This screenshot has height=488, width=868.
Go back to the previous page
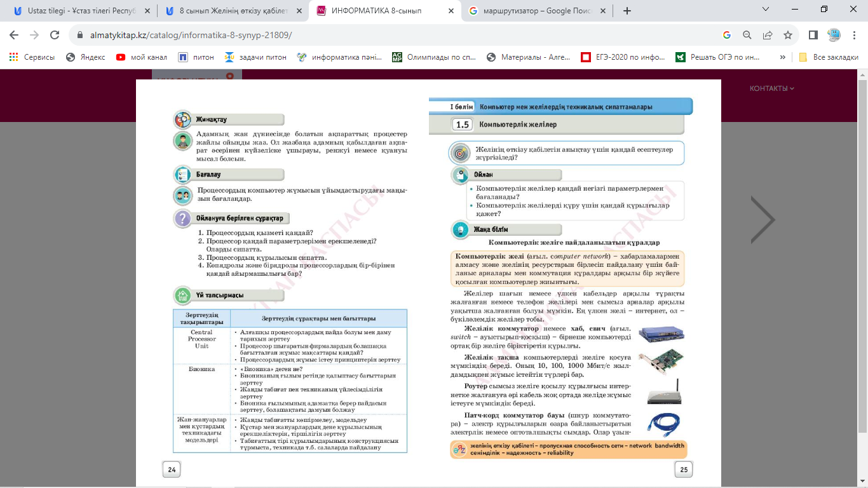(x=14, y=35)
